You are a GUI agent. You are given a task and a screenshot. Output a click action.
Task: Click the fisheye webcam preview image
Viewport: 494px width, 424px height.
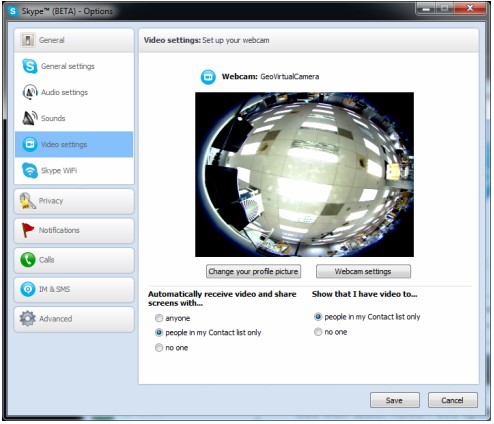(x=304, y=175)
